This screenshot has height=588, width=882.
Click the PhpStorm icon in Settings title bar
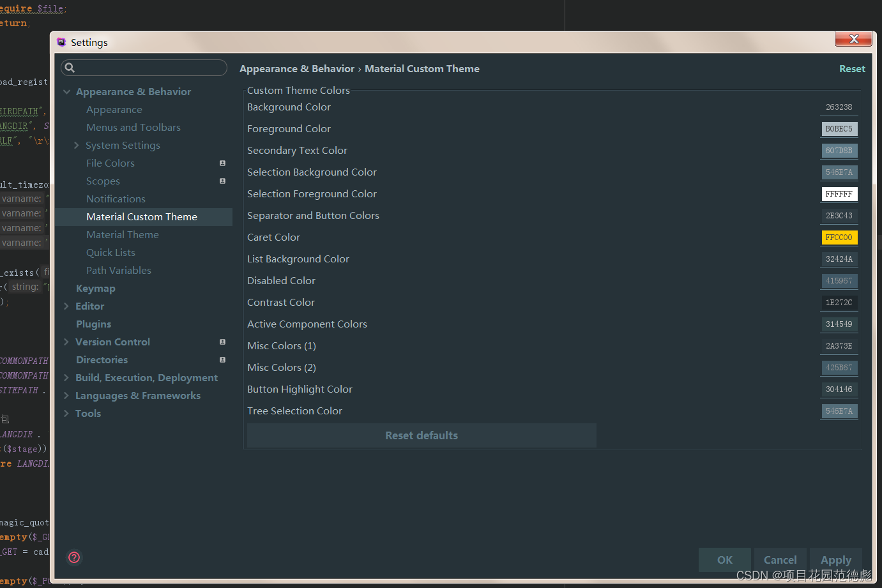point(61,42)
